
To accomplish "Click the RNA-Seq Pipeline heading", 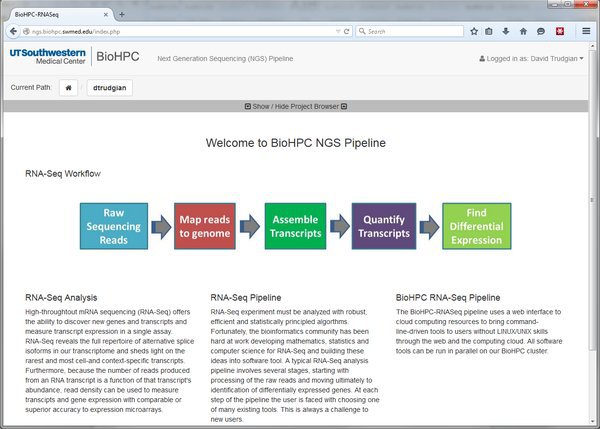I will point(246,297).
